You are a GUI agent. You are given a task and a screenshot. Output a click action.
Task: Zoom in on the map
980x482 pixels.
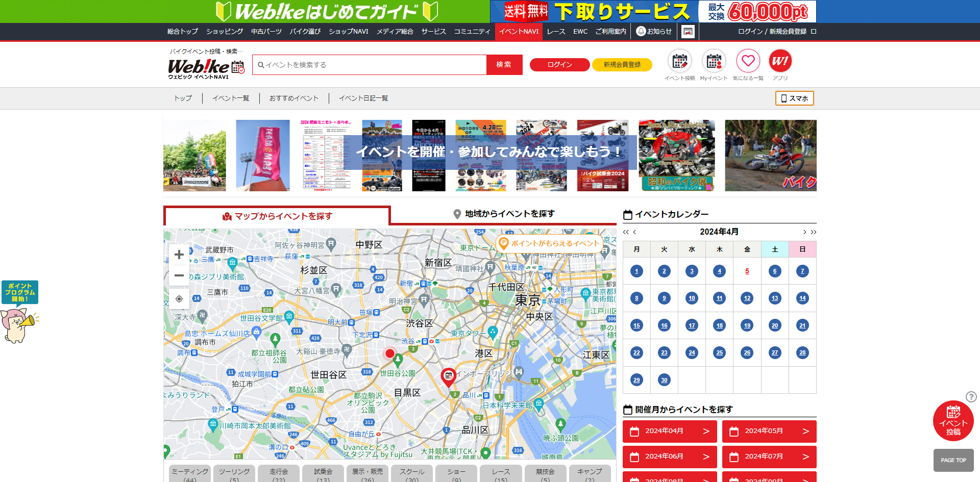click(x=179, y=255)
